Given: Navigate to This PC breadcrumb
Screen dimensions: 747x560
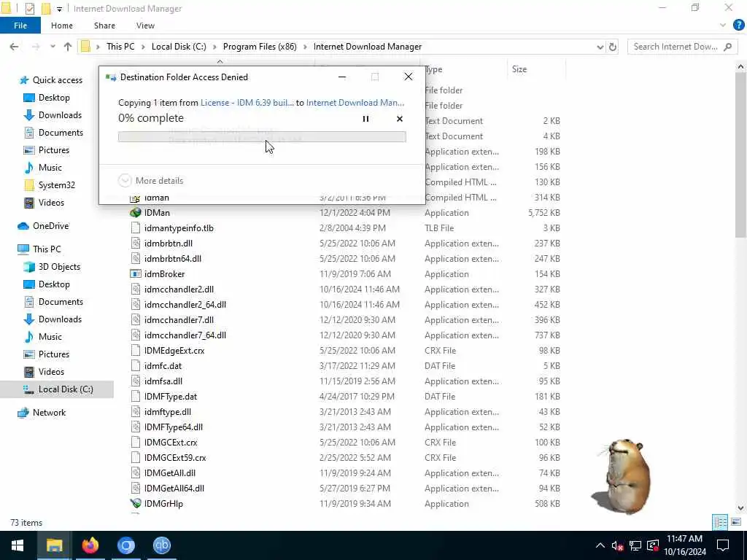Looking at the screenshot, I should coord(120,47).
